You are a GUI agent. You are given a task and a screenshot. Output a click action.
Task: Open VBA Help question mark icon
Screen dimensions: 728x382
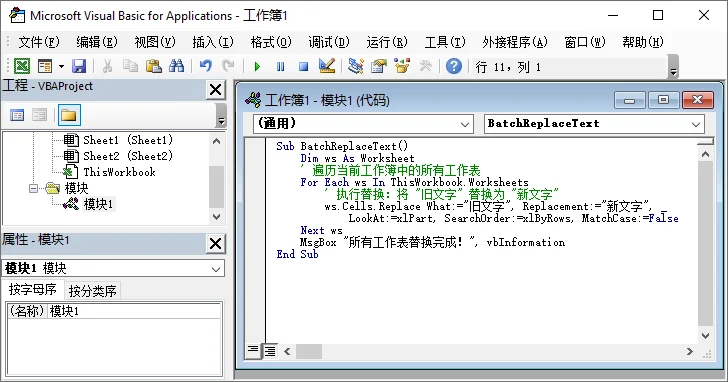click(454, 66)
